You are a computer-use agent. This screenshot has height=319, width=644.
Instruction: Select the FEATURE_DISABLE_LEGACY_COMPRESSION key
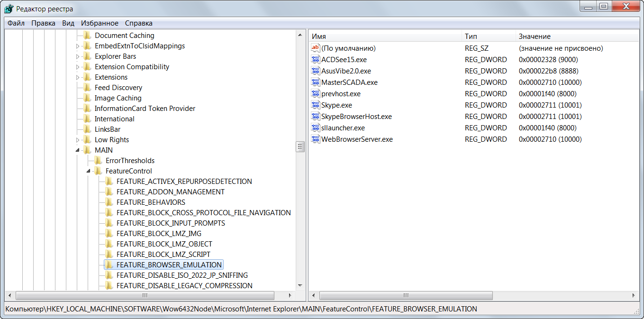(x=184, y=285)
